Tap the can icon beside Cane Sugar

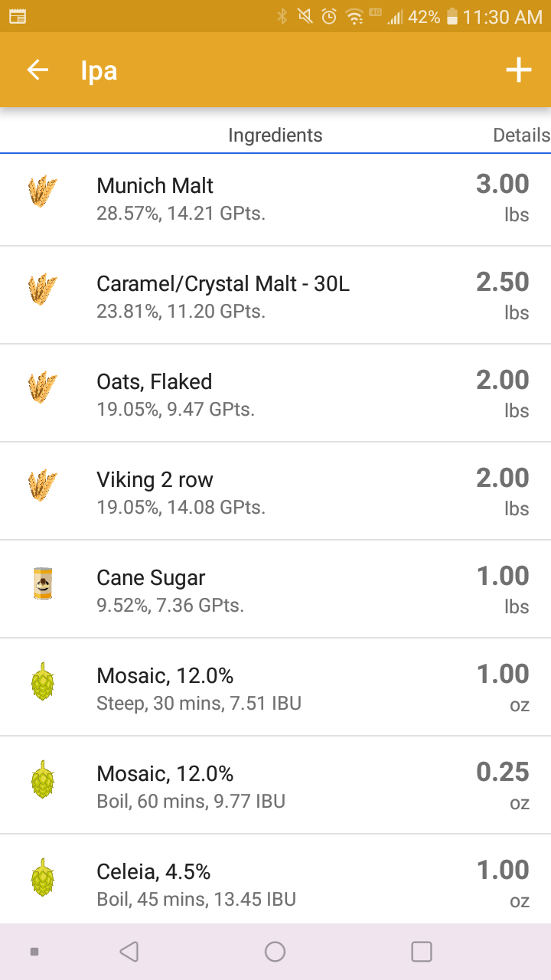point(43,583)
